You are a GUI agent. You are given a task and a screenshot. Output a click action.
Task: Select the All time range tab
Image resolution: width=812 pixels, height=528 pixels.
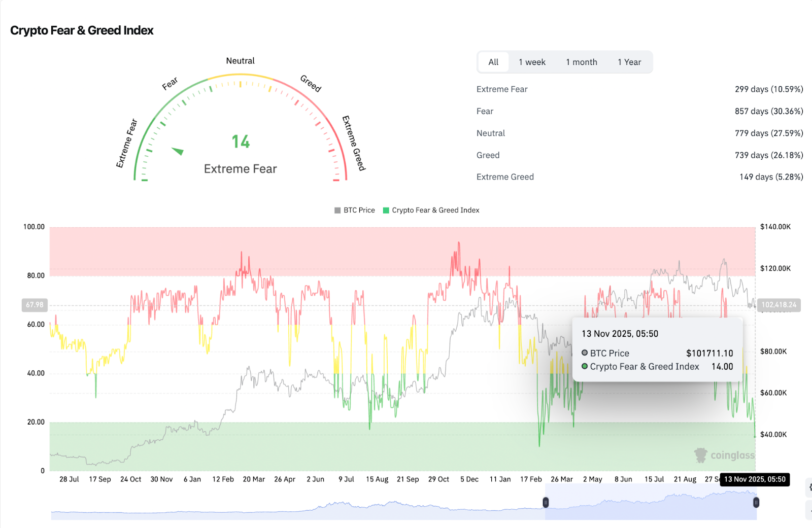click(493, 62)
